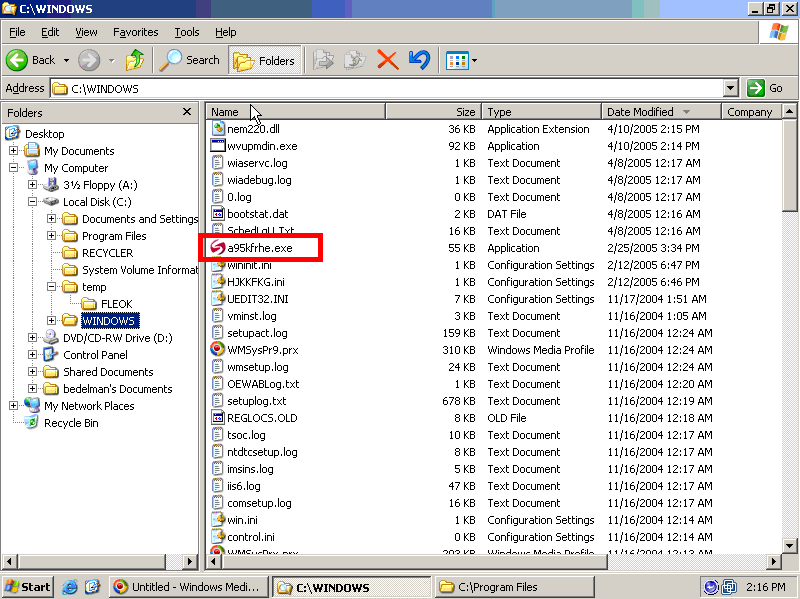Expand DVD/CD-RW Drive (D:) node
Screen dimensions: 800x599
point(32,337)
